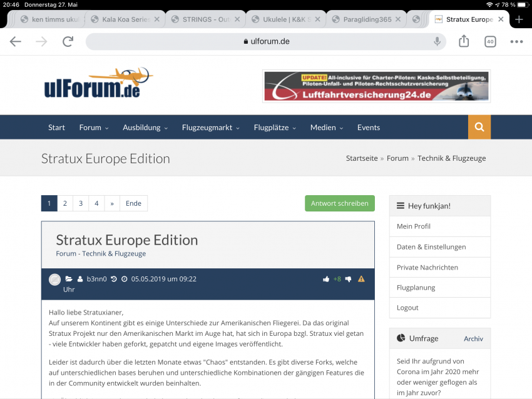Viewport: 532px width, 399px height.
Task: Open the Start menu item
Action: pos(56,128)
